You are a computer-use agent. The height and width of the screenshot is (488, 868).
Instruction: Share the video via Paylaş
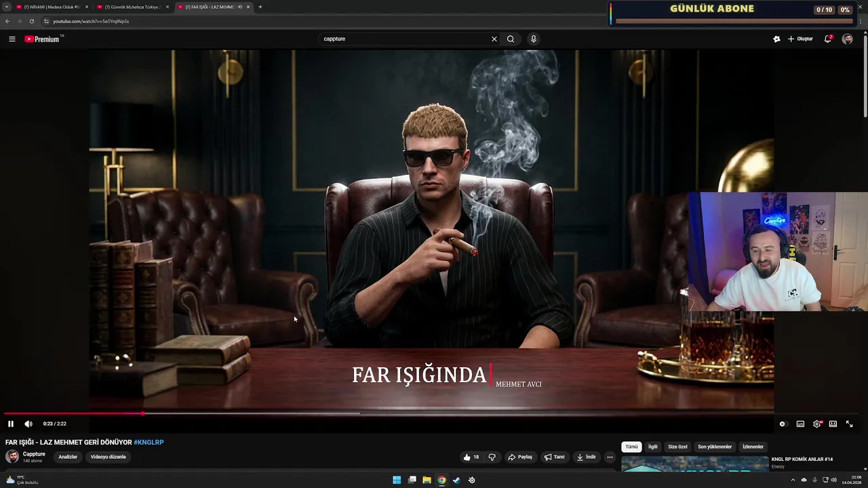pyautogui.click(x=520, y=457)
